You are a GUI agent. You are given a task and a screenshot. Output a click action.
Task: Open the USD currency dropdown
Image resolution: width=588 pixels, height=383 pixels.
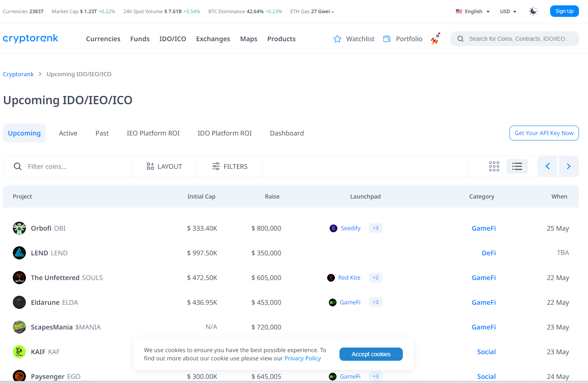(508, 12)
